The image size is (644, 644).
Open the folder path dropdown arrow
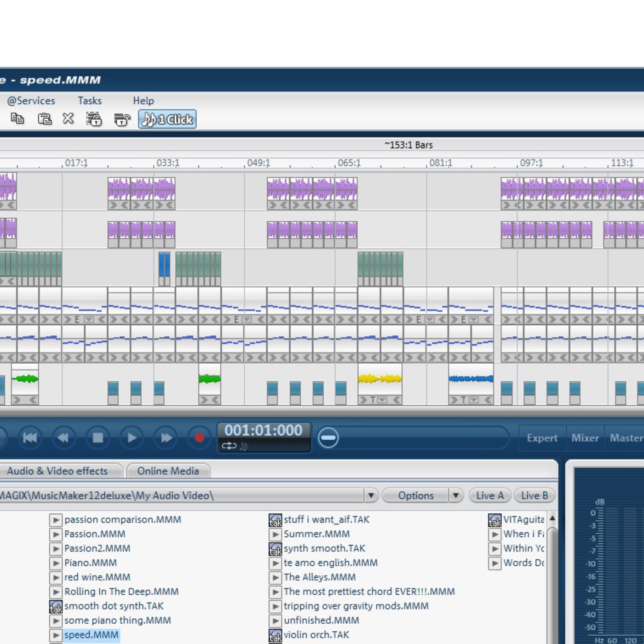coord(371,495)
